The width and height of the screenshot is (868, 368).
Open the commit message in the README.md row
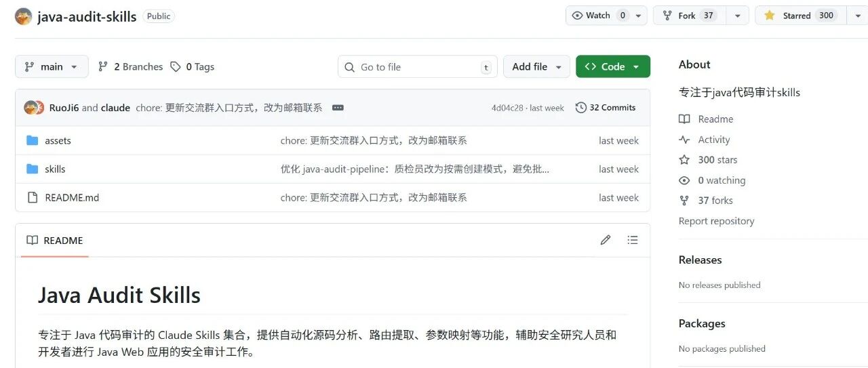click(374, 198)
